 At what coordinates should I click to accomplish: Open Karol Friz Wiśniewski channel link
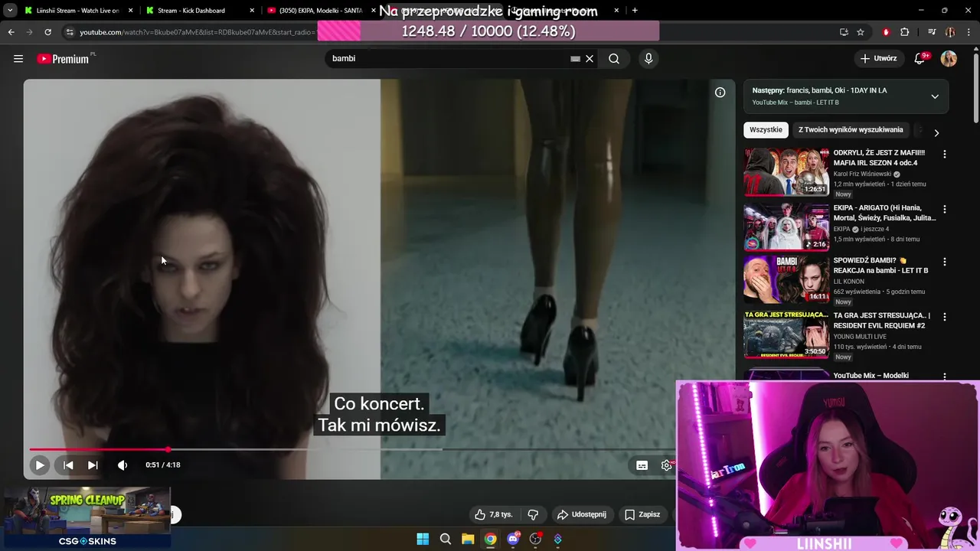click(862, 174)
